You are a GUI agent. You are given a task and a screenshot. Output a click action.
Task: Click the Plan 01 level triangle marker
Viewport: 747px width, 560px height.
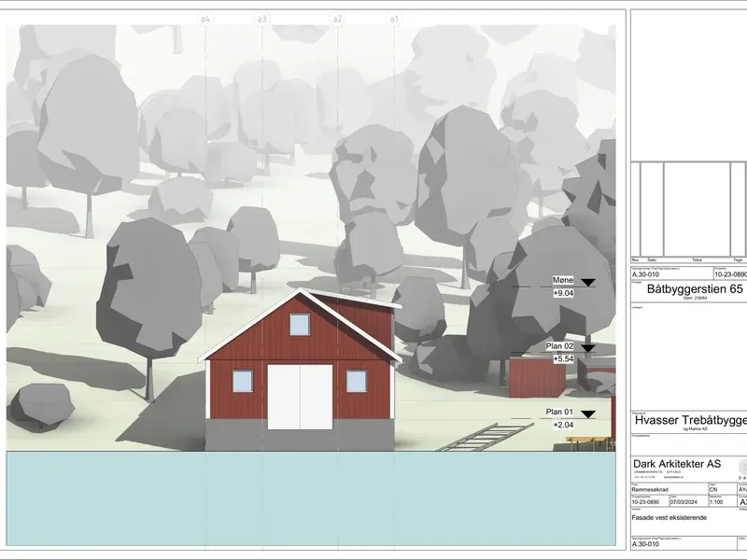tap(588, 414)
